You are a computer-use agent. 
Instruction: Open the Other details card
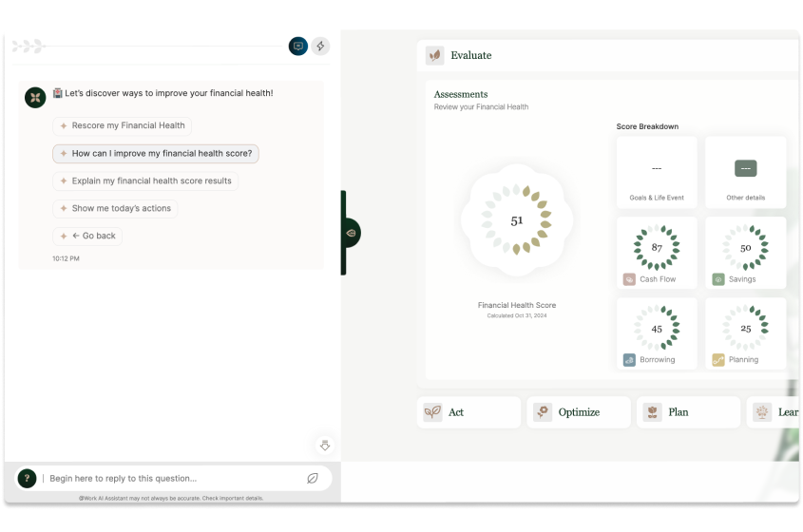(746, 173)
